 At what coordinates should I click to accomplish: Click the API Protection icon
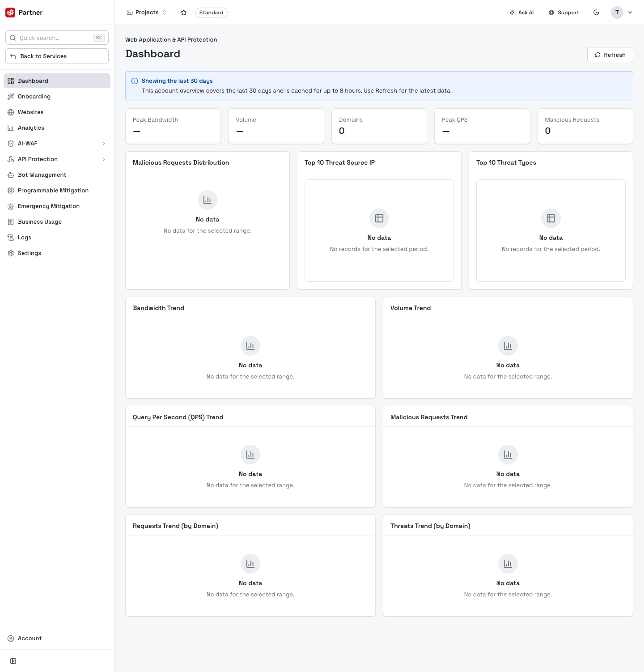tap(11, 159)
